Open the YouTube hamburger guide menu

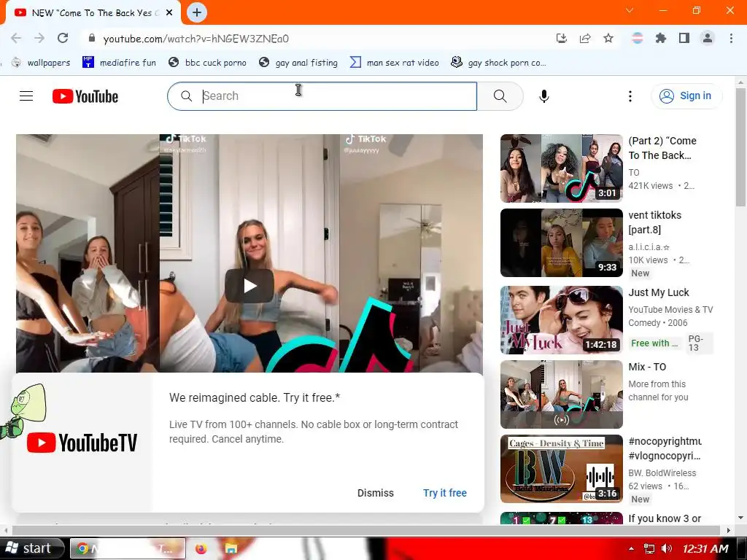26,96
